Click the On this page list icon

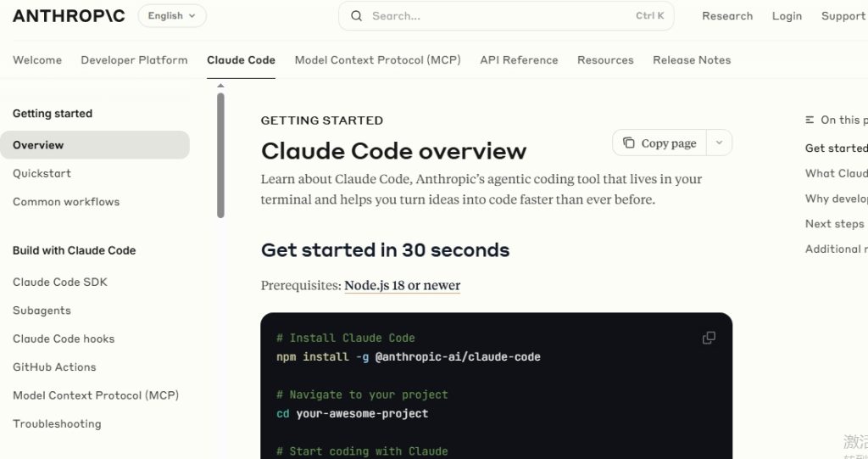(810, 120)
